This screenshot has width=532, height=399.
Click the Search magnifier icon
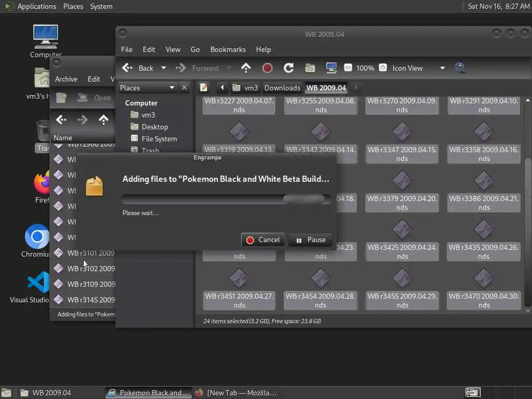[460, 68]
